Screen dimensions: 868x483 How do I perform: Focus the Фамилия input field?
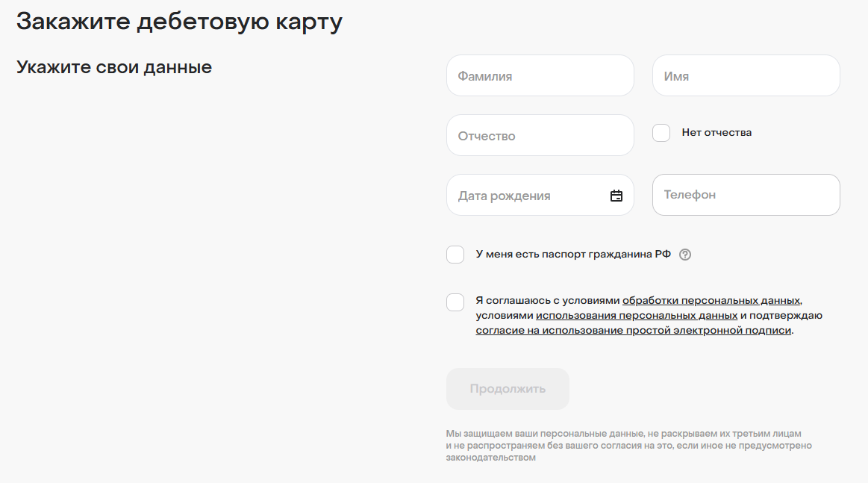coord(540,75)
